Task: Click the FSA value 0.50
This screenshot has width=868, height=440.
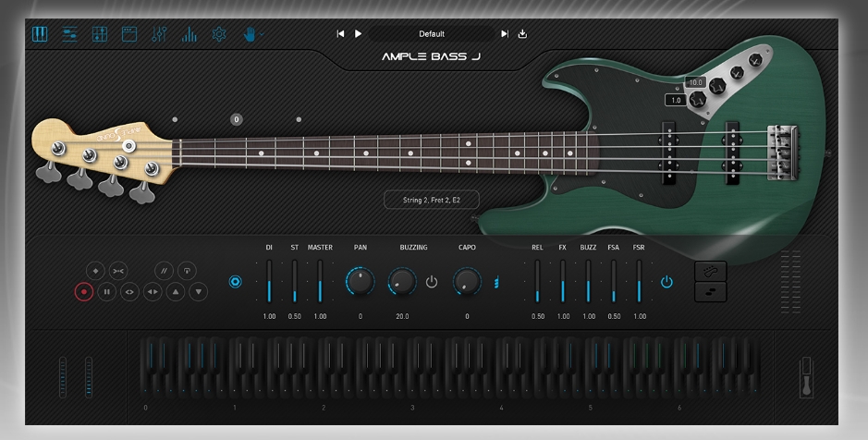Action: pyautogui.click(x=614, y=316)
